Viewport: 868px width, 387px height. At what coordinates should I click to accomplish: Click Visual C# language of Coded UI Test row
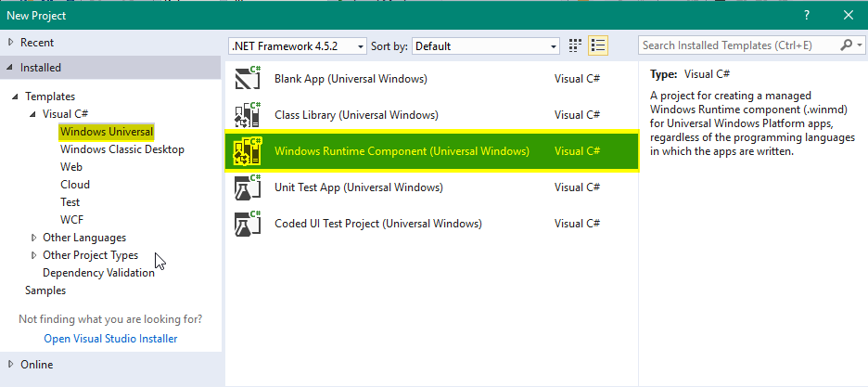coord(578,224)
